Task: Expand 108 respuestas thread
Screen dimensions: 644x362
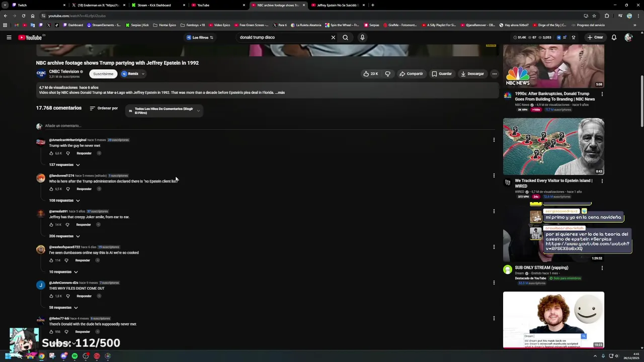Action: 64,201
